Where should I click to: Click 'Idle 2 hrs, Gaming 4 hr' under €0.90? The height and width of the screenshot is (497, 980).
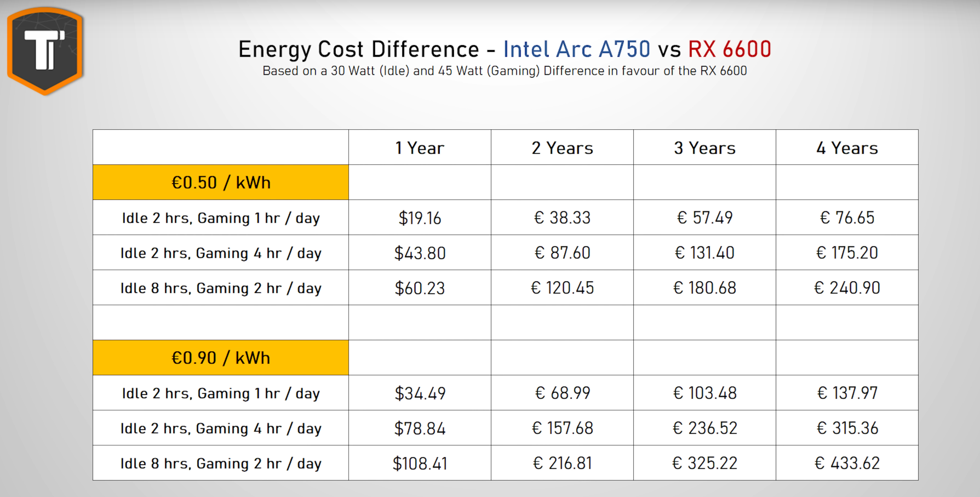[221, 428]
